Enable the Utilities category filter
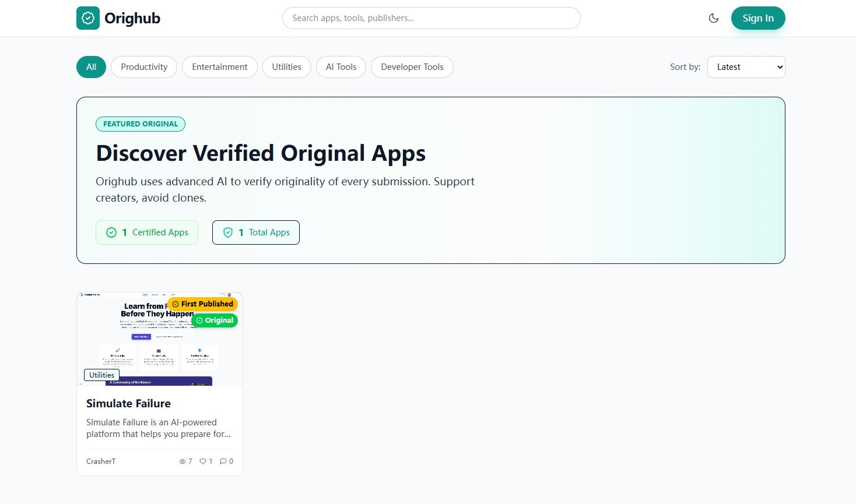Image resolution: width=856 pixels, height=504 pixels. click(286, 66)
